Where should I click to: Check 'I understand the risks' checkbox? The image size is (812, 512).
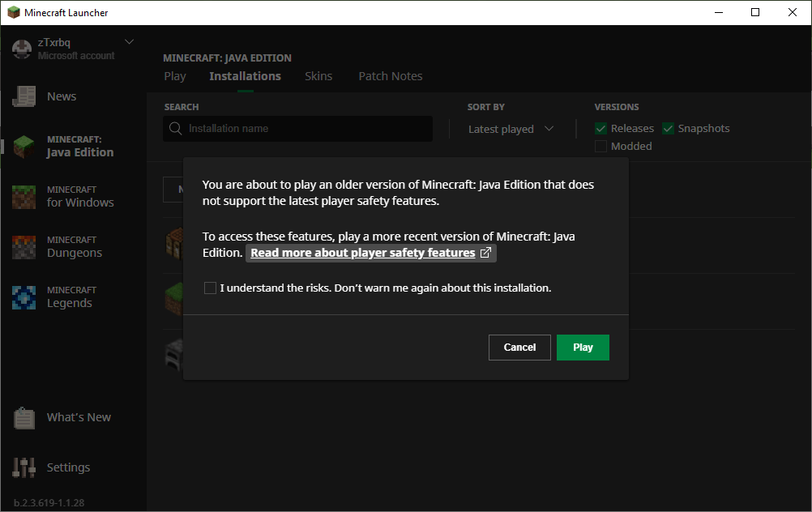coord(210,288)
